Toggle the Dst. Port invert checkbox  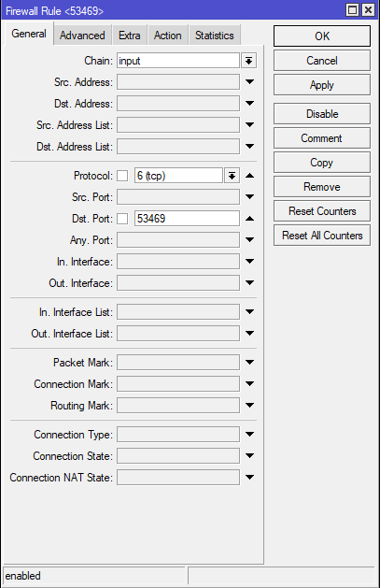[x=122, y=219]
